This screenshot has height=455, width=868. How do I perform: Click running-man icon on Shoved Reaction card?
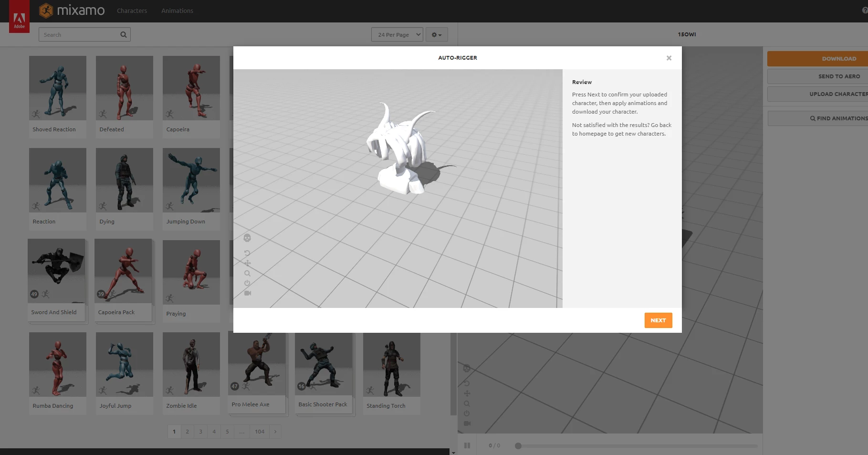point(36,114)
